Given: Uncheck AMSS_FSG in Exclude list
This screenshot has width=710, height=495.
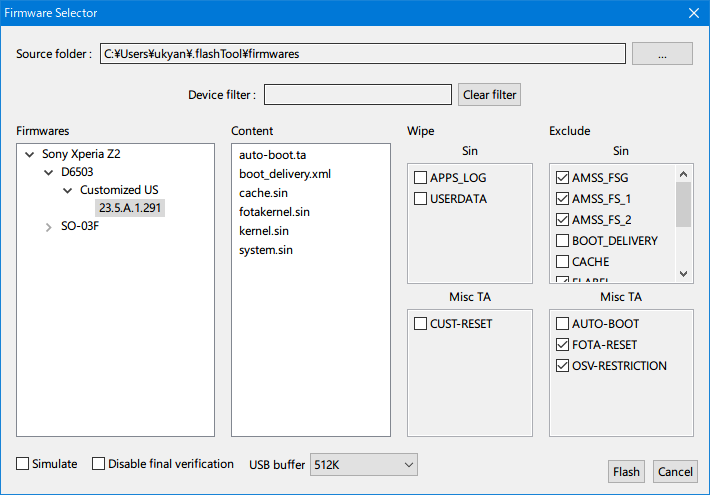Looking at the screenshot, I should (562, 178).
